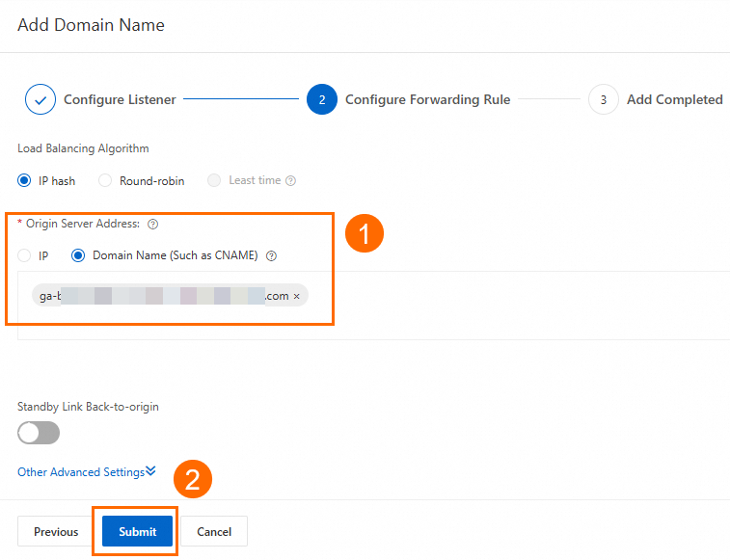The image size is (730, 560).
Task: Select the Round-robin algorithm option
Action: pos(105,180)
